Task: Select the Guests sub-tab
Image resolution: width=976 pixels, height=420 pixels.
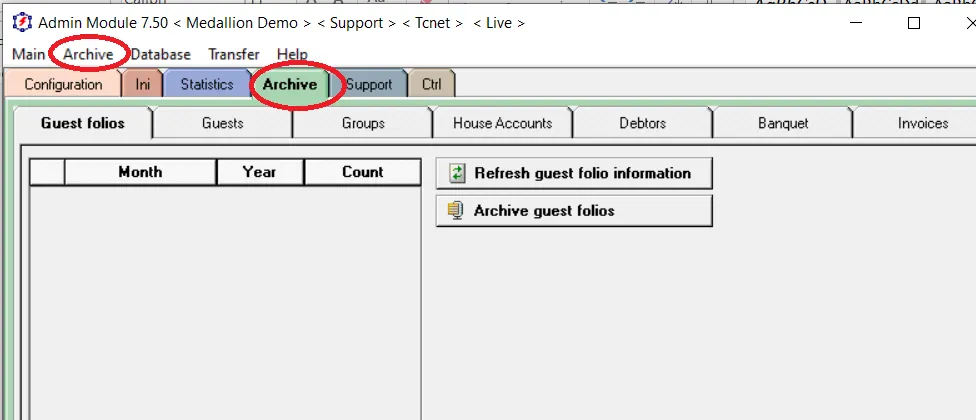Action: point(222,123)
